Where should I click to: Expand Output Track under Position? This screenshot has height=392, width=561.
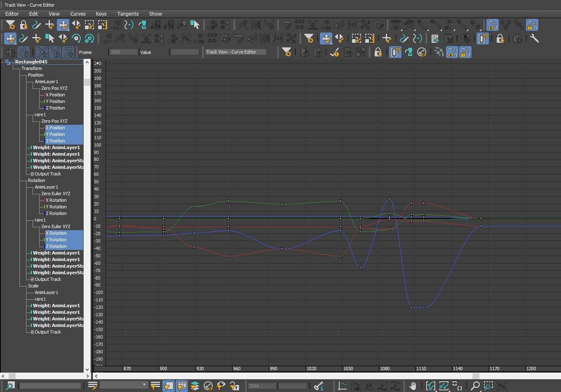[x=33, y=174]
